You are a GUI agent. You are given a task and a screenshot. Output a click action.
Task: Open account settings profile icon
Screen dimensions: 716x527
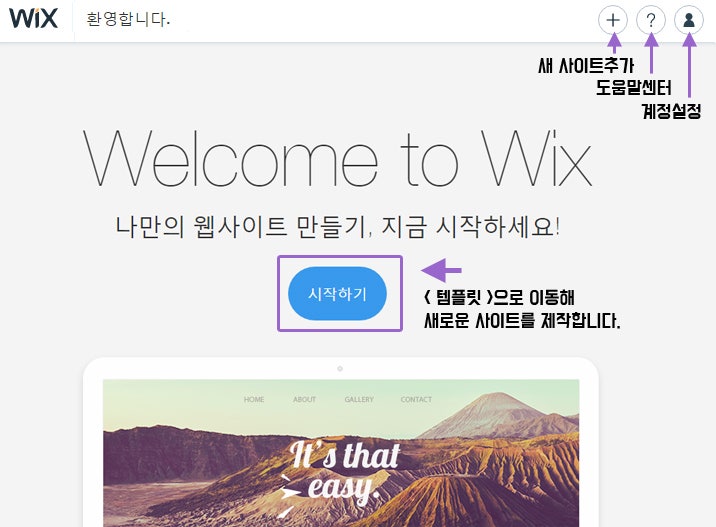689,20
